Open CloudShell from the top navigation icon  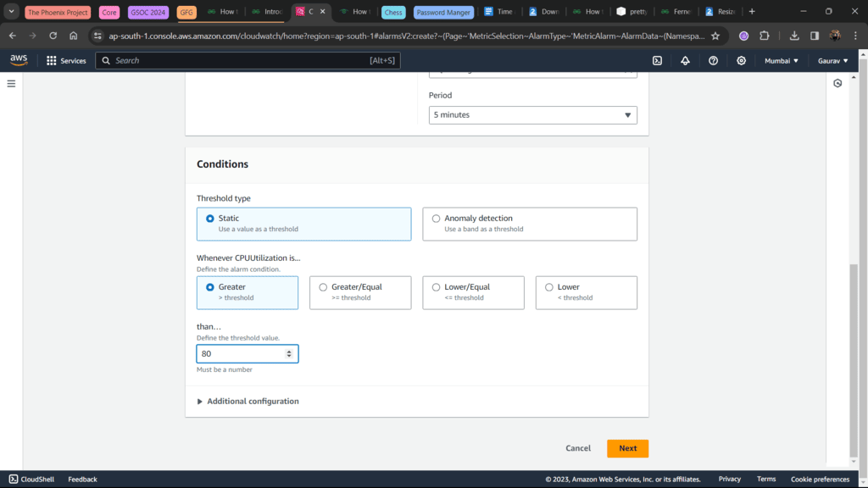tap(657, 61)
